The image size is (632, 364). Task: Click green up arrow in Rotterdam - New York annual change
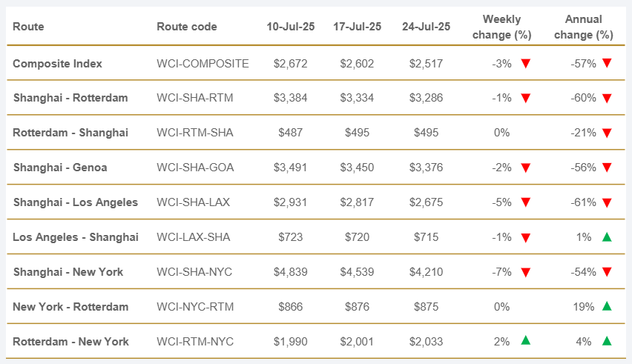pyautogui.click(x=606, y=341)
